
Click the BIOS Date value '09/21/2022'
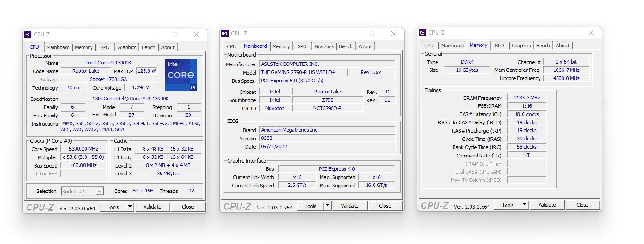(x=327, y=146)
